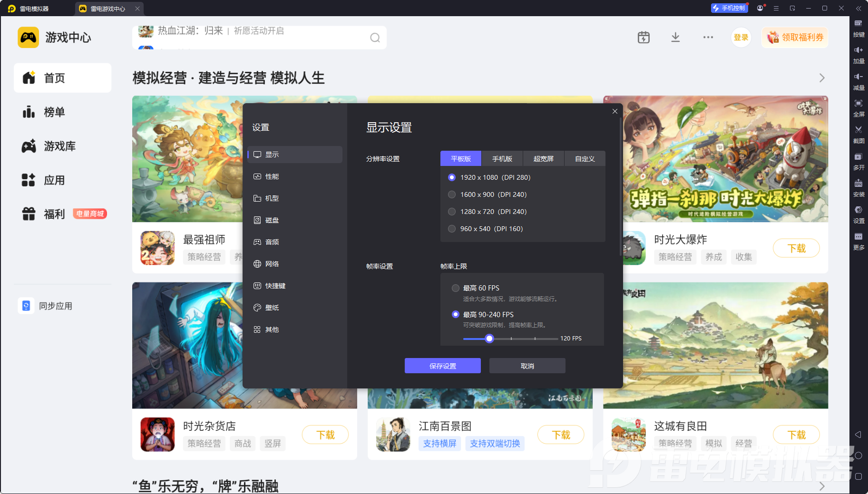Click the 保存设置 save button
The image size is (868, 494).
442,366
